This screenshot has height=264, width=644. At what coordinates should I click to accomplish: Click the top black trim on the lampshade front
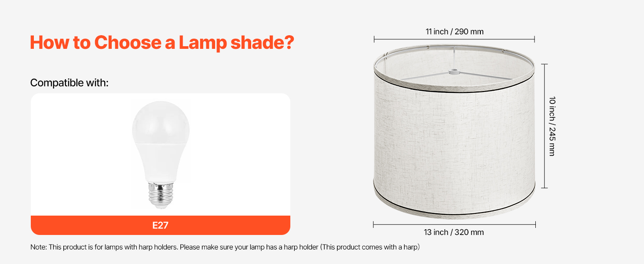pos(454,91)
